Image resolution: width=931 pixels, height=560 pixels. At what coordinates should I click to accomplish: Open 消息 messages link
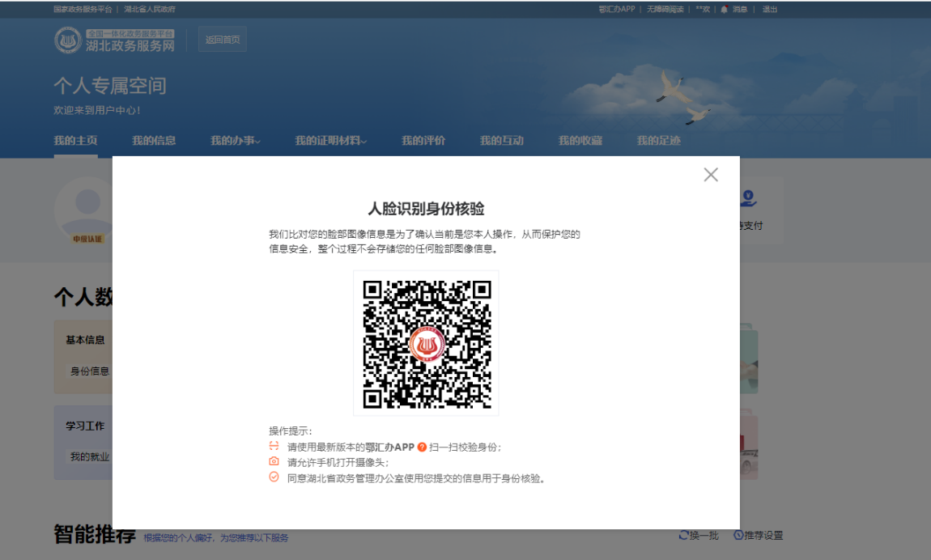point(740,9)
